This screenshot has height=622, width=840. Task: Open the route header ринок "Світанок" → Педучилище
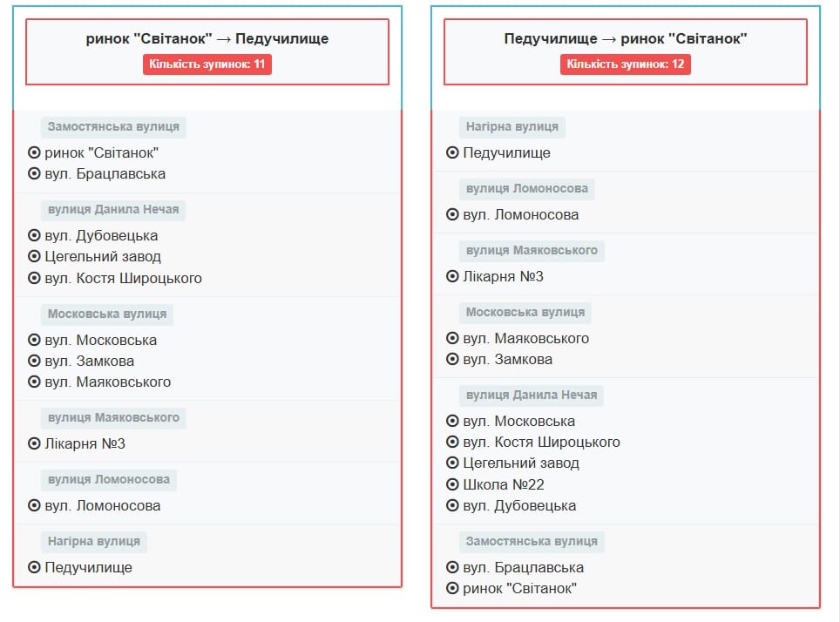(x=206, y=38)
